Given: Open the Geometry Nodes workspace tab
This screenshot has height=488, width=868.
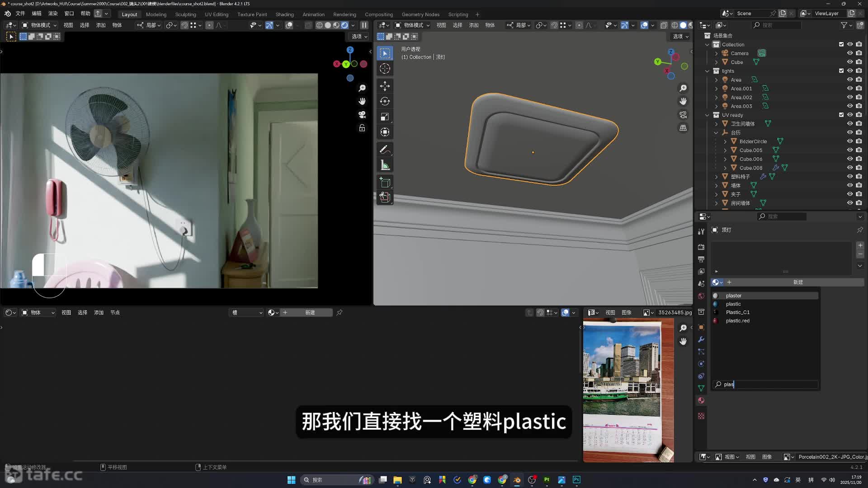Looking at the screenshot, I should coord(420,14).
